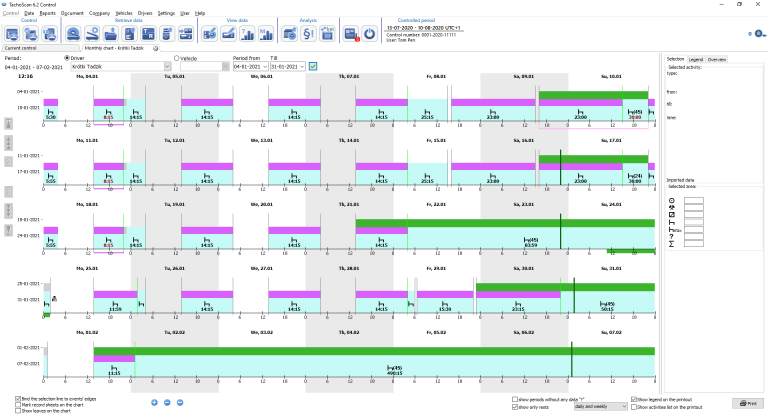
Task: Enable 'Mark record jetsons on the chart' checkbox
Action: (16, 405)
